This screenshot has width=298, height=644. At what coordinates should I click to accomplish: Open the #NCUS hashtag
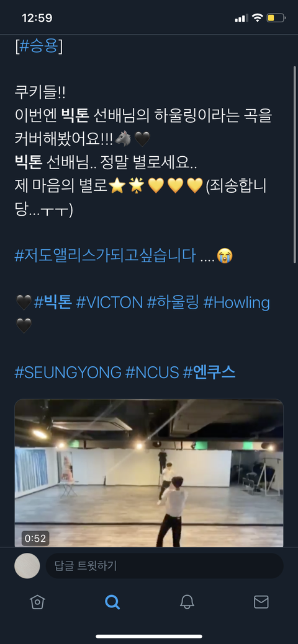[152, 373]
